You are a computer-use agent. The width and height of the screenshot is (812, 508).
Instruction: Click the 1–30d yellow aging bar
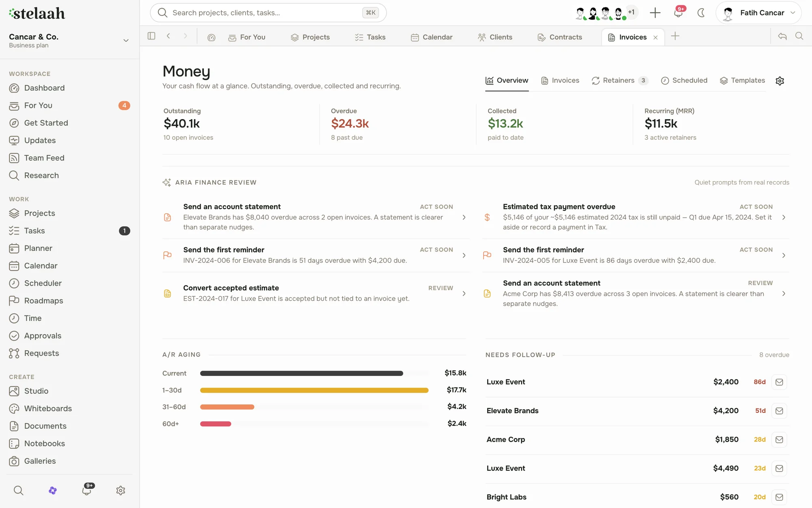[x=314, y=391]
